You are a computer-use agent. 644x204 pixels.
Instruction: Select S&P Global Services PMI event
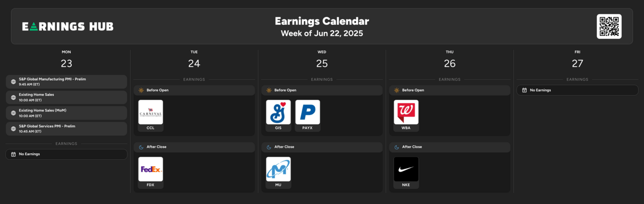[66, 128]
